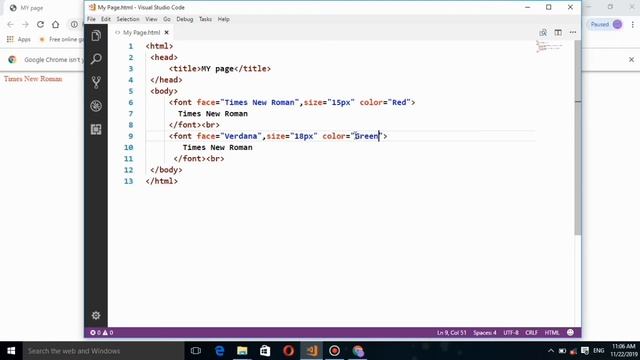This screenshot has height=360, width=640.
Task: Open the More Actions ellipsis in editor toolbar
Action: pos(573,33)
